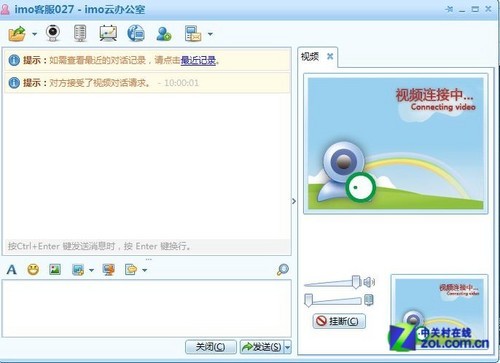Click the add contact person icon

(x=164, y=34)
